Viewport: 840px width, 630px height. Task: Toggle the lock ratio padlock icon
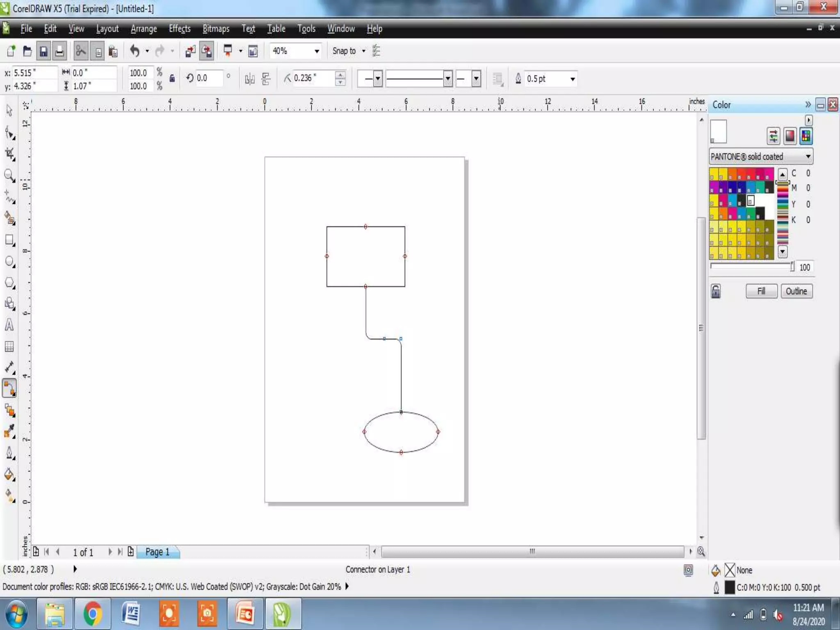coord(172,78)
